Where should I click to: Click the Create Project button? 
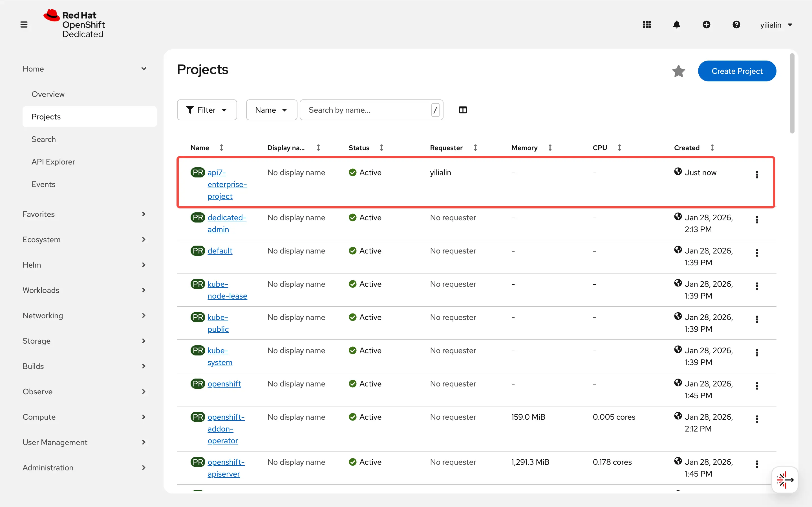pyautogui.click(x=737, y=71)
